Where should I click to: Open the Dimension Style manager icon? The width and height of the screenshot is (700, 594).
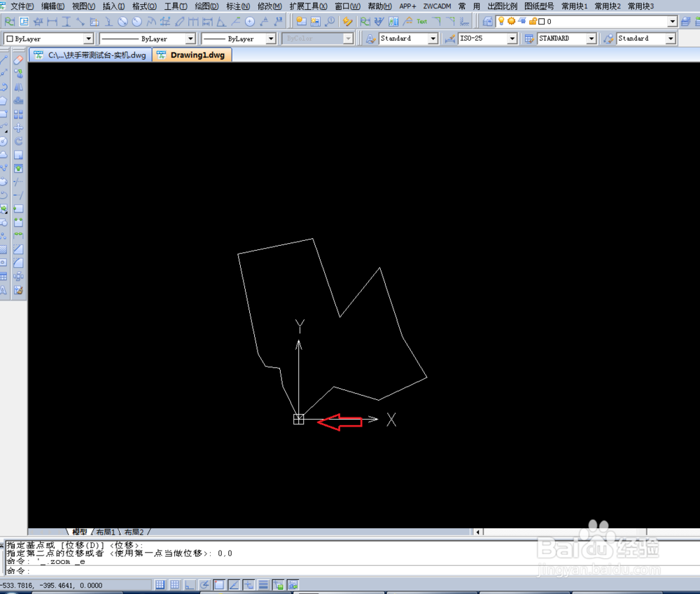[x=450, y=39]
